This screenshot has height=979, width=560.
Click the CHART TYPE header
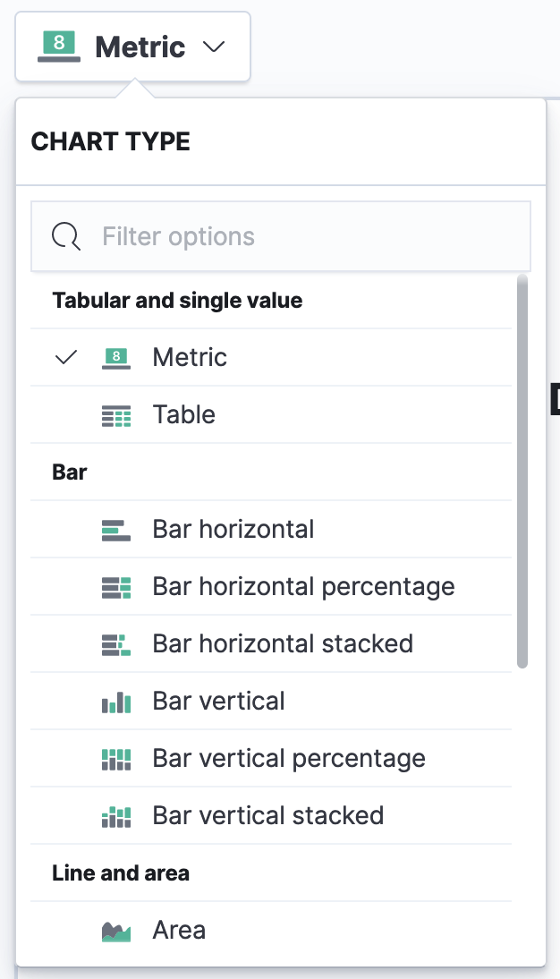111,141
